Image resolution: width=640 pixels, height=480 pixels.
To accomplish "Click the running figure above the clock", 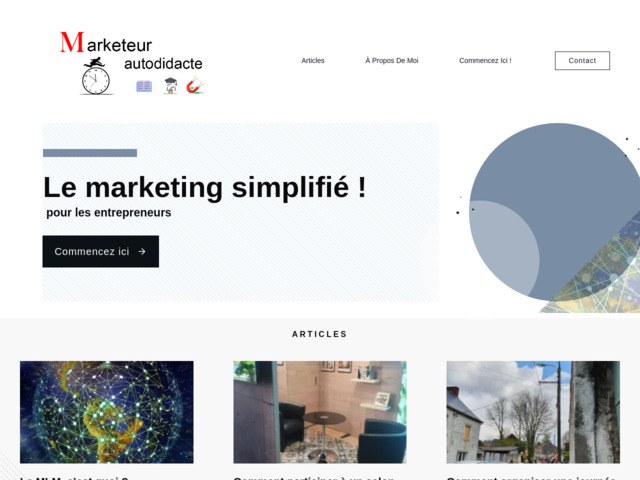I will pyautogui.click(x=95, y=62).
